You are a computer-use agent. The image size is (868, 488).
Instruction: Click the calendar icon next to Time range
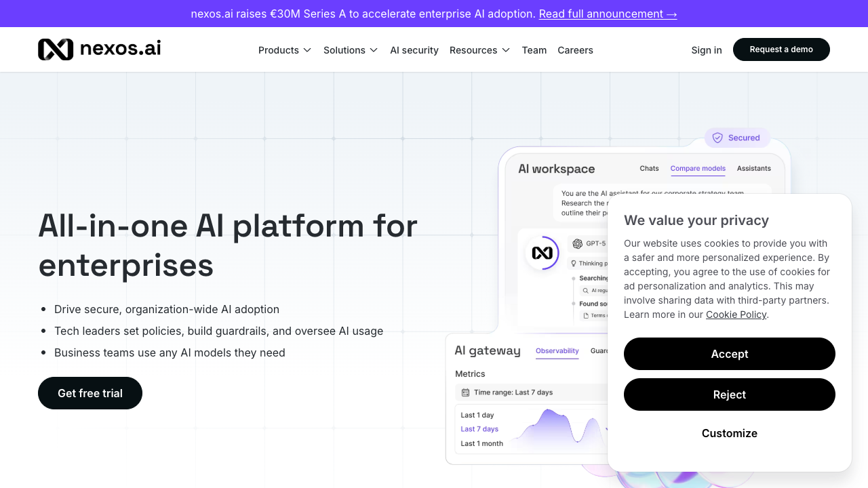coord(465,392)
